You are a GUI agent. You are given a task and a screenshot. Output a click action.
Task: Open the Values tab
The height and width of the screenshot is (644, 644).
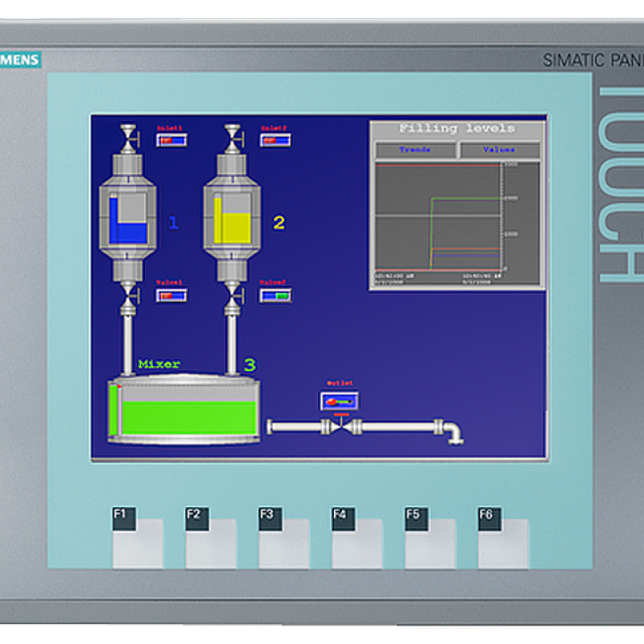[x=498, y=150]
